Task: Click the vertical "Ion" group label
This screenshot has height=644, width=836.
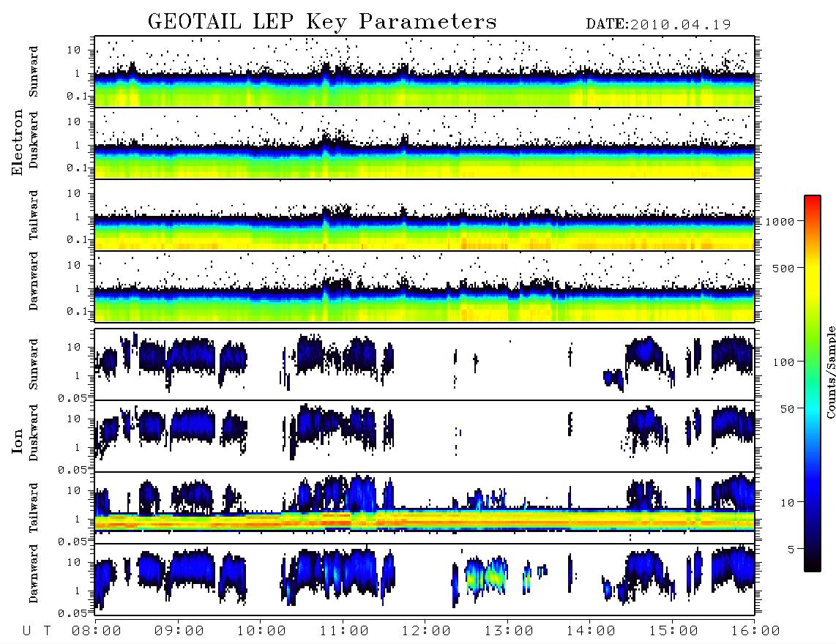Action: (18, 441)
